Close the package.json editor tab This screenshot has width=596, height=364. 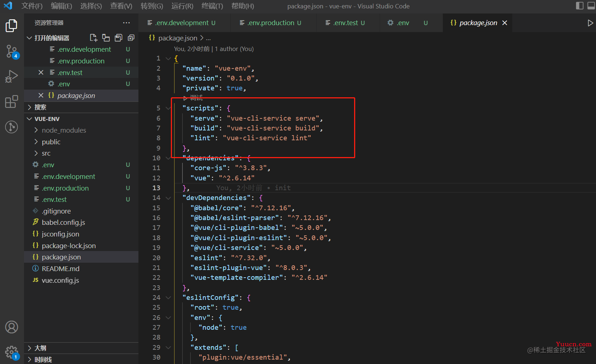pyautogui.click(x=505, y=23)
